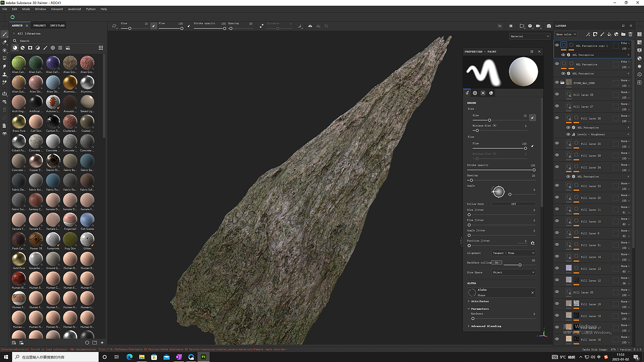Select the Eraser tool
Viewport: 644px width, 362px height.
pos(5,42)
